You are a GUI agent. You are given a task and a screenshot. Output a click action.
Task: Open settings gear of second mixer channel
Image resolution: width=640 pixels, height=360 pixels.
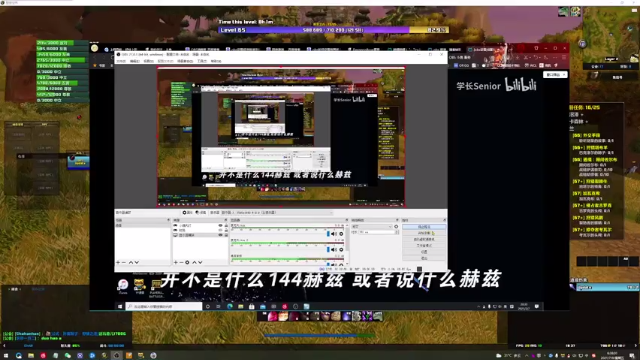341,249
